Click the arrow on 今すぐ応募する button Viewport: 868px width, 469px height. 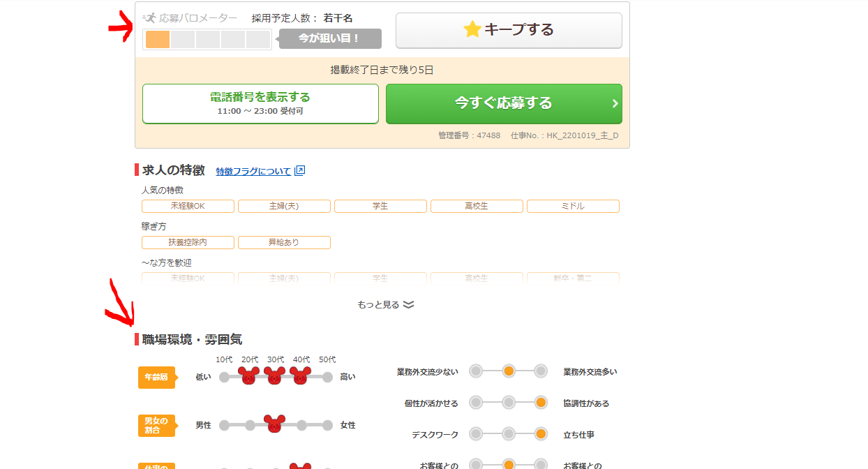coord(615,103)
